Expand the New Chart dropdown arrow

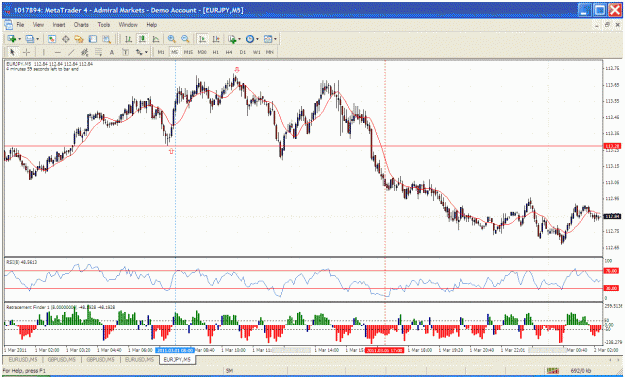pyautogui.click(x=20, y=39)
